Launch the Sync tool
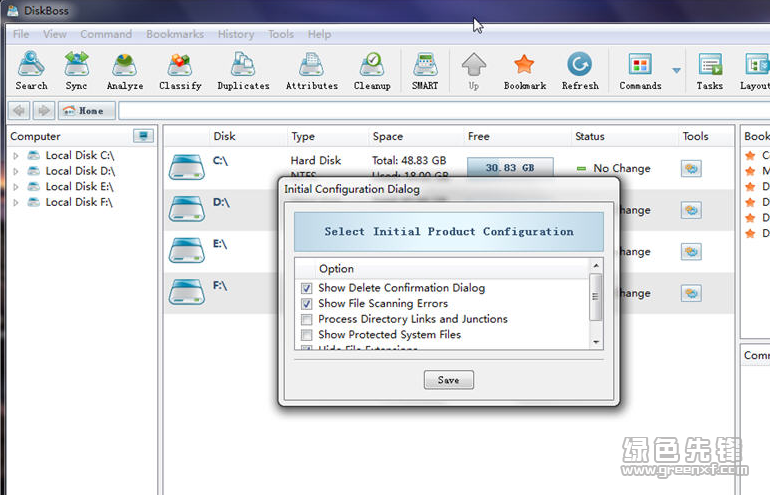The height and width of the screenshot is (495, 770). pyautogui.click(x=76, y=71)
